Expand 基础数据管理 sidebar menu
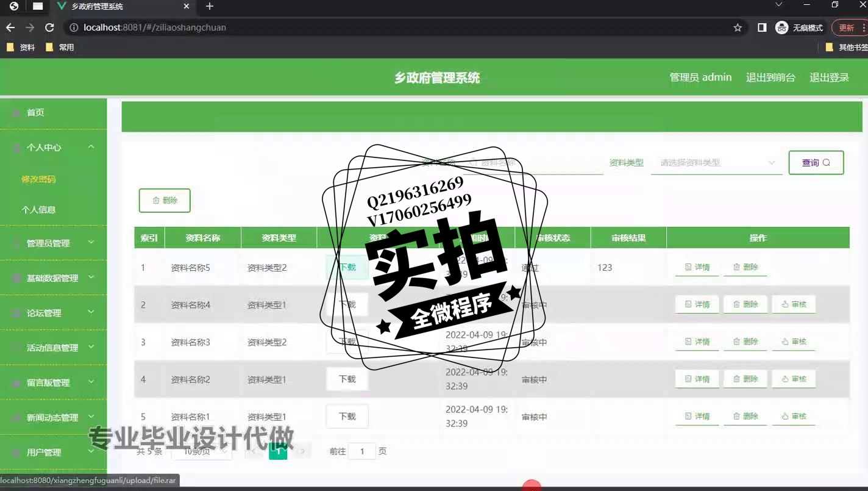This screenshot has height=491, width=868. [53, 278]
